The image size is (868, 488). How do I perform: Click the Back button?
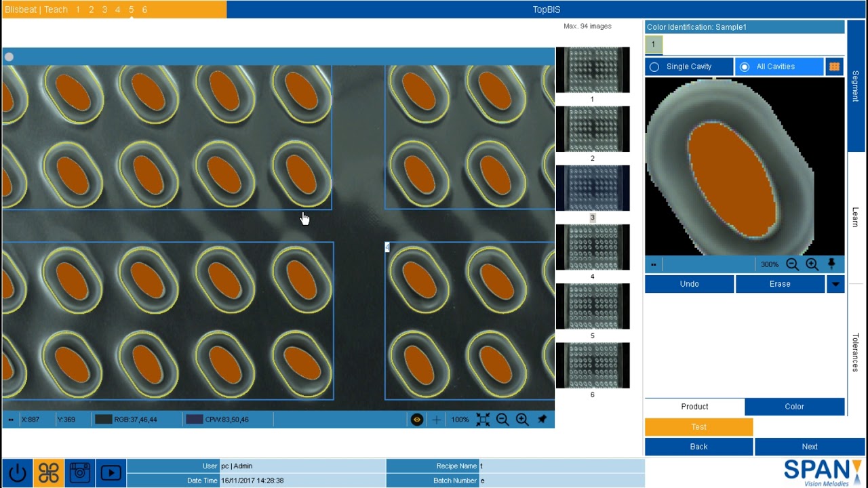pyautogui.click(x=698, y=447)
